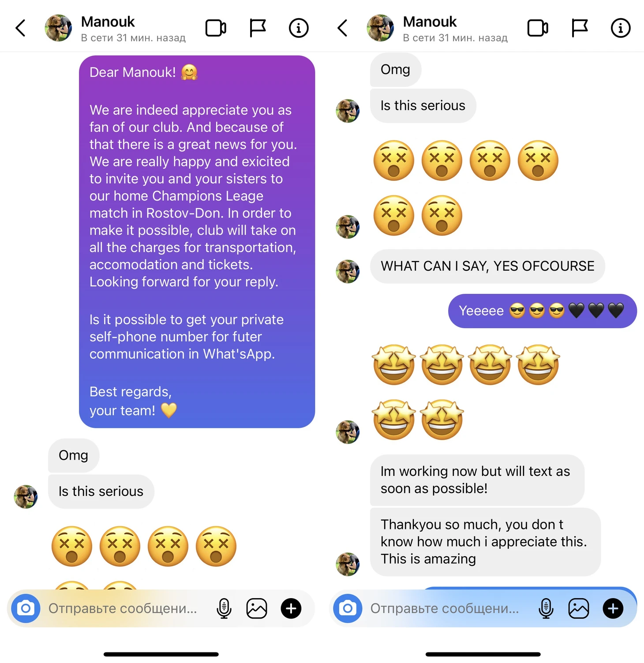
Task: Tap microphone in right message bar
Action: click(546, 608)
